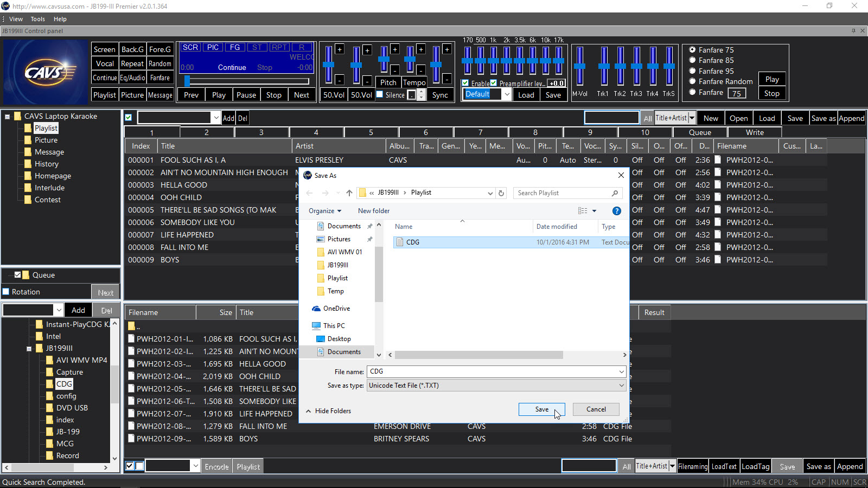Create a New folder in the dialog
The width and height of the screenshot is (868, 488).
pos(374,211)
